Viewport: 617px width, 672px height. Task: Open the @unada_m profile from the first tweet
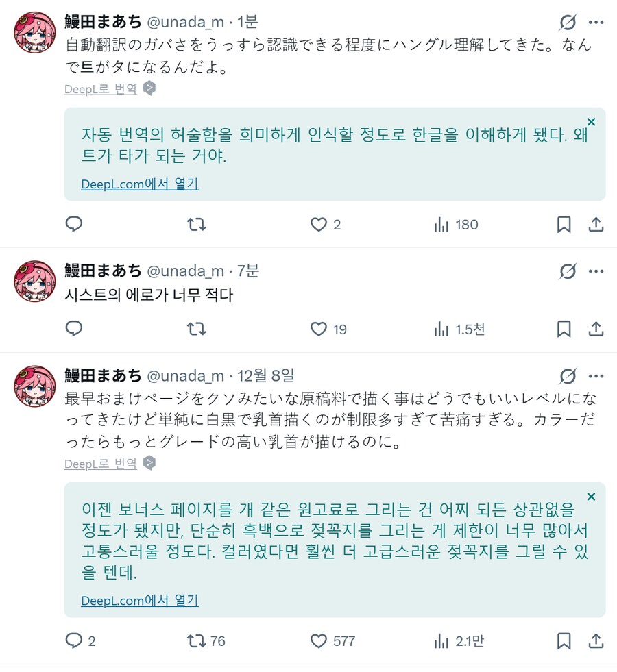(x=163, y=22)
